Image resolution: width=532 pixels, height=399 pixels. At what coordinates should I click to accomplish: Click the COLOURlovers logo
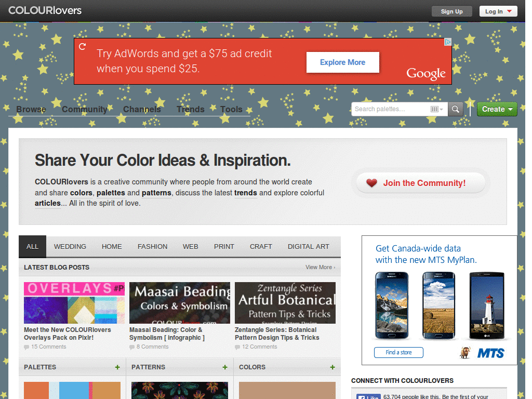pyautogui.click(x=45, y=10)
